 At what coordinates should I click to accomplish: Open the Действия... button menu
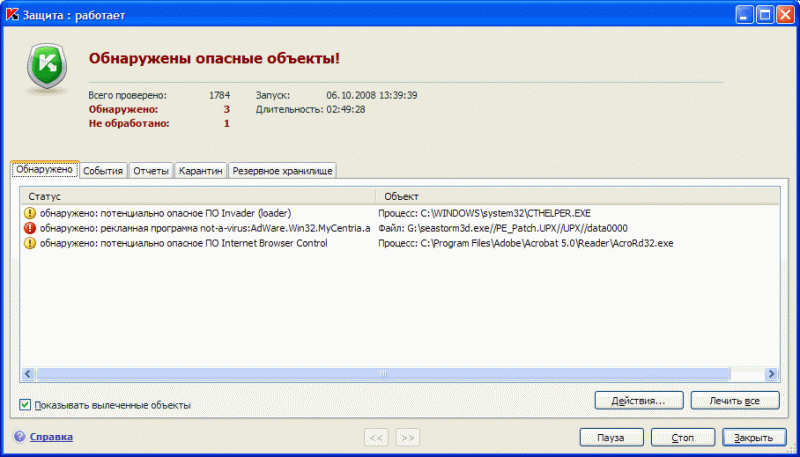click(x=638, y=400)
